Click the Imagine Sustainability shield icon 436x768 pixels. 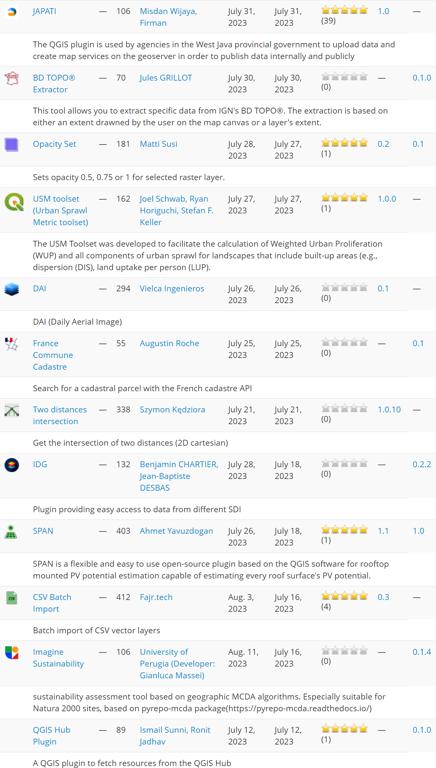tap(11, 652)
